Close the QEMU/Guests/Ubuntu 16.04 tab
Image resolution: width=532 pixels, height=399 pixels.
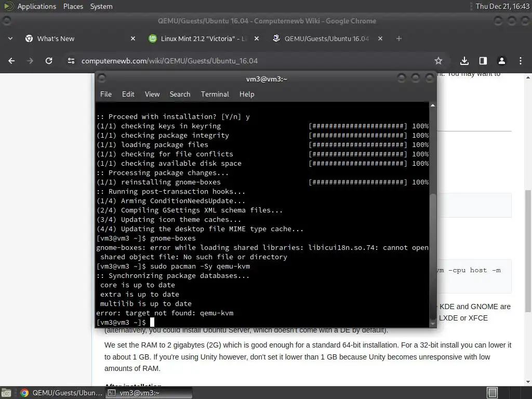pos(380,38)
